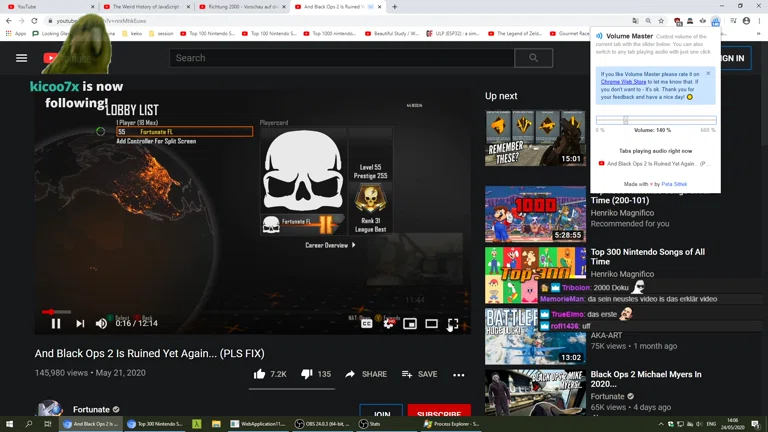Show more bookmarks chevron

[759, 33]
